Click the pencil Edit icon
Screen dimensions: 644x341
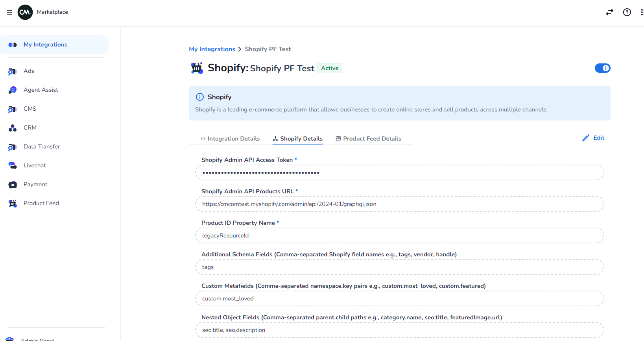(x=586, y=138)
